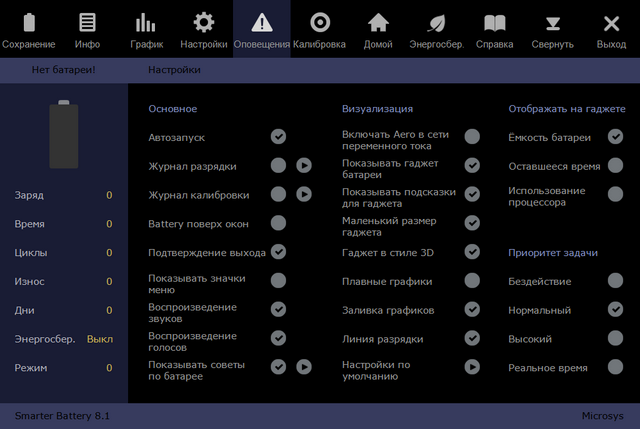
Task: Click the Время row in sidebar
Action: click(x=63, y=224)
